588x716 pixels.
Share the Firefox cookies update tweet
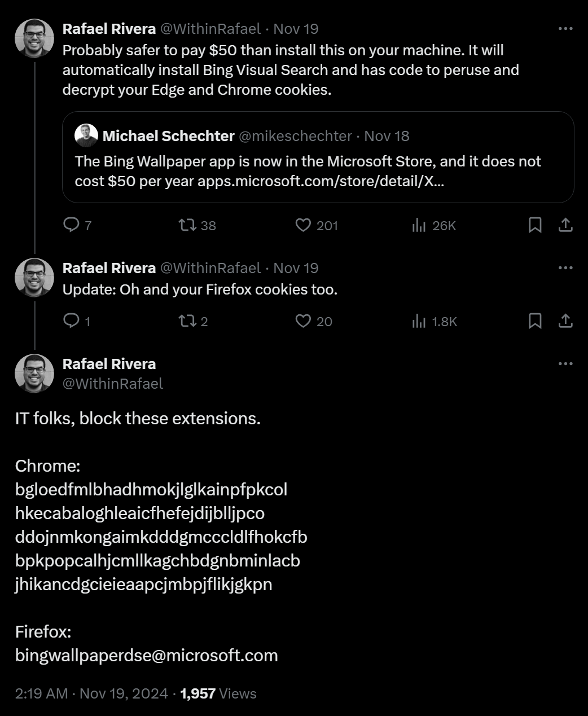[565, 321]
